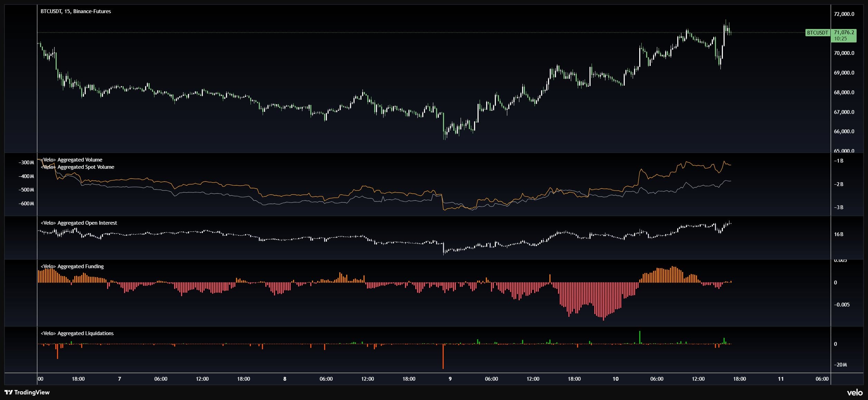Click the green BTCUSDT symbol tag

click(817, 33)
